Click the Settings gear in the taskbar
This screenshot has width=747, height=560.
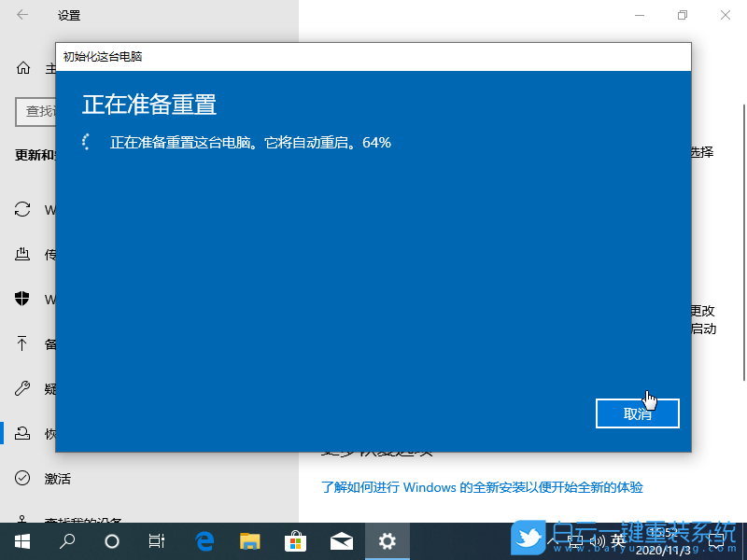[x=387, y=540]
